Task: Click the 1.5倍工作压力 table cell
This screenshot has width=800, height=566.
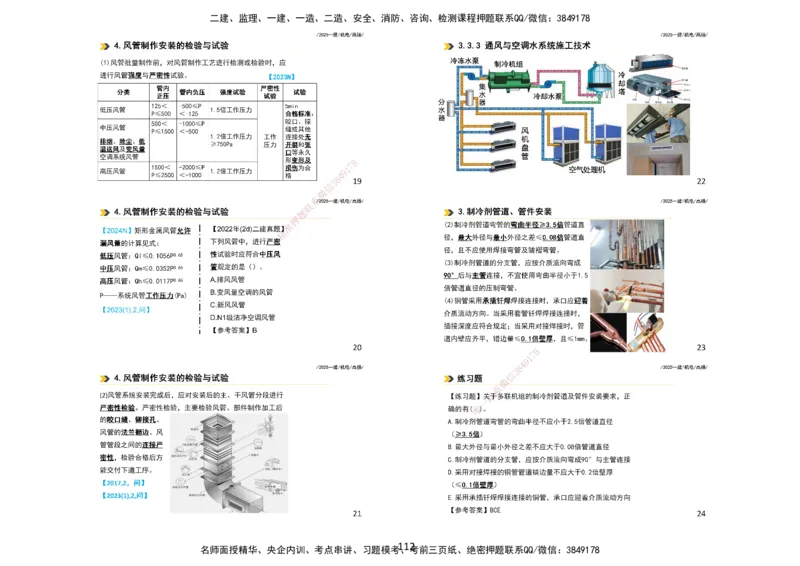Action: 231,110
